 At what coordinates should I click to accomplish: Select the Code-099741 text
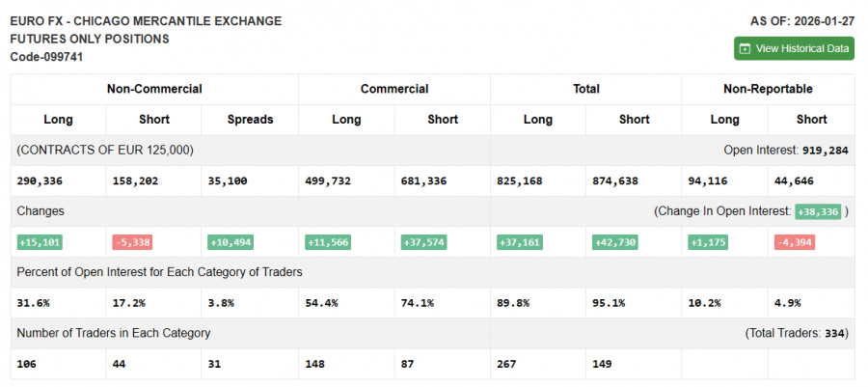tap(47, 57)
